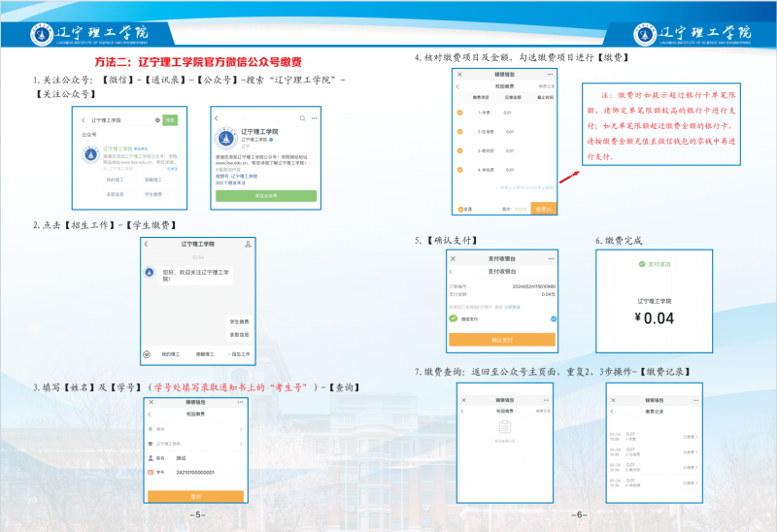Click back arrow on step 4 校园缴费 page
This screenshot has width=777, height=532.
pos(457,86)
